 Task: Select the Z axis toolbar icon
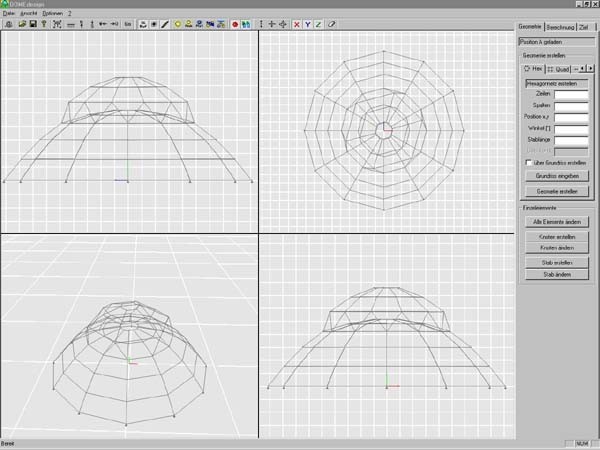pos(318,23)
